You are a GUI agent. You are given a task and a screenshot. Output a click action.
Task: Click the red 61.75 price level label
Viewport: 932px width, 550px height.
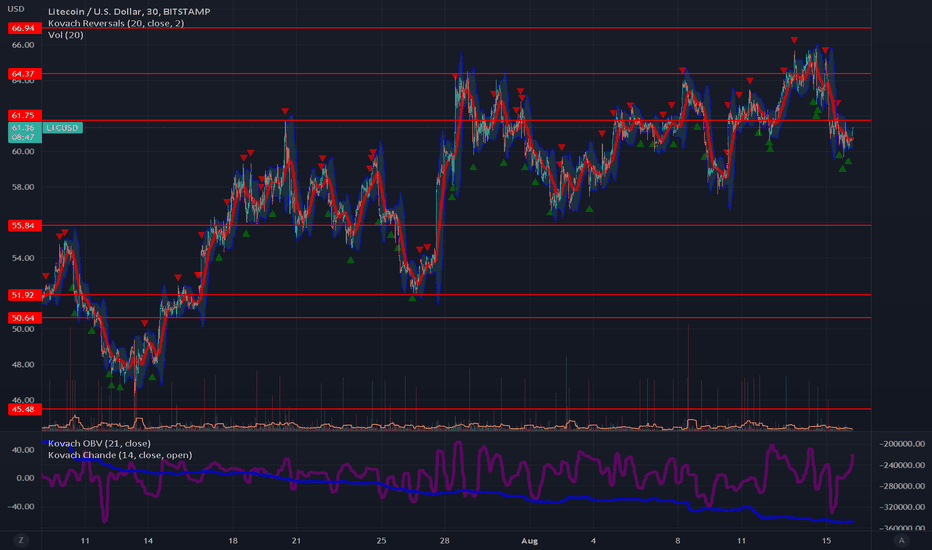24,115
